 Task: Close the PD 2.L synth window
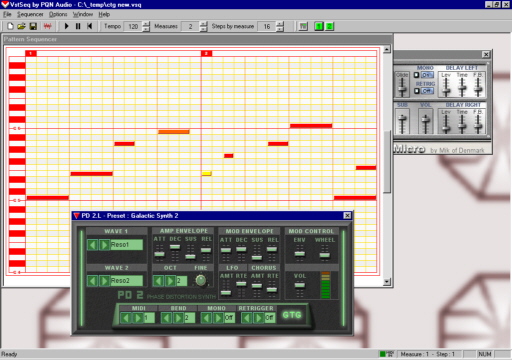point(347,216)
